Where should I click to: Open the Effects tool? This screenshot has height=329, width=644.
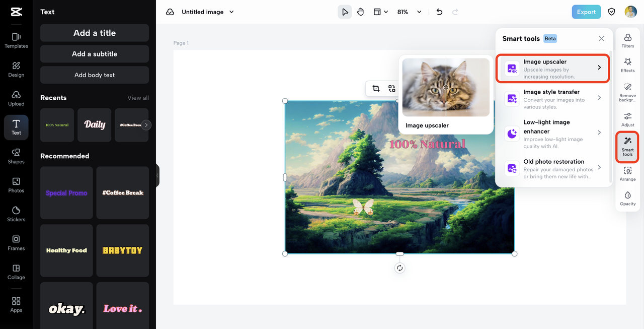627,65
